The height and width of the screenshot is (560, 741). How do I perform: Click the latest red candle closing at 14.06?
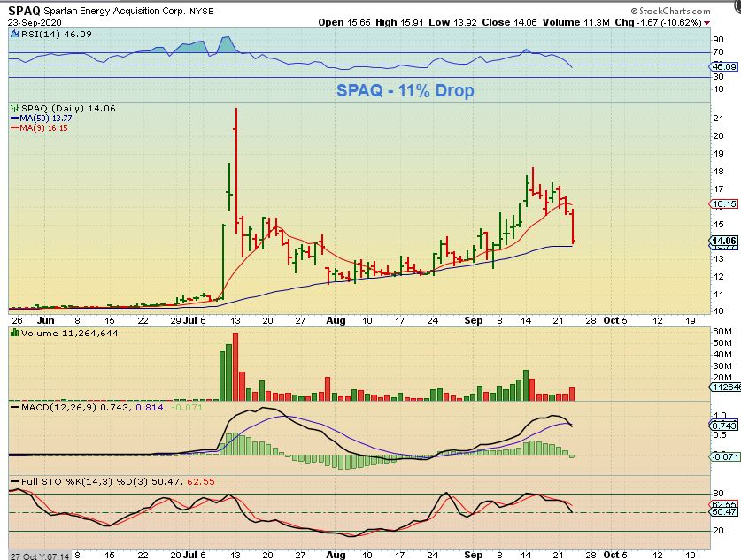coord(573,227)
